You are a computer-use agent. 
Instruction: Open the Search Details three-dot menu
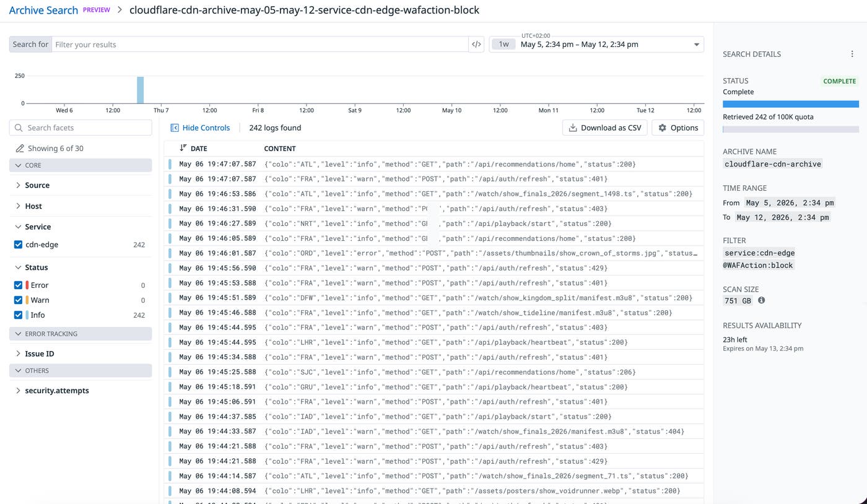point(852,54)
